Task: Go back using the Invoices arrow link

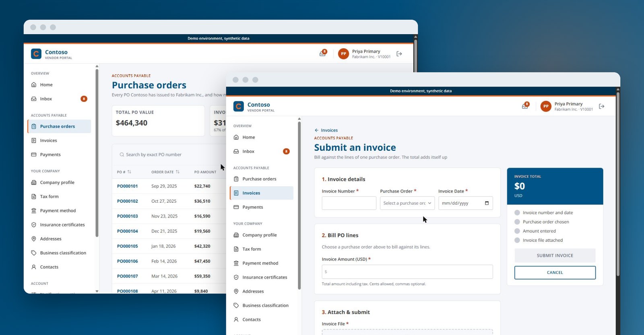Action: pos(326,130)
